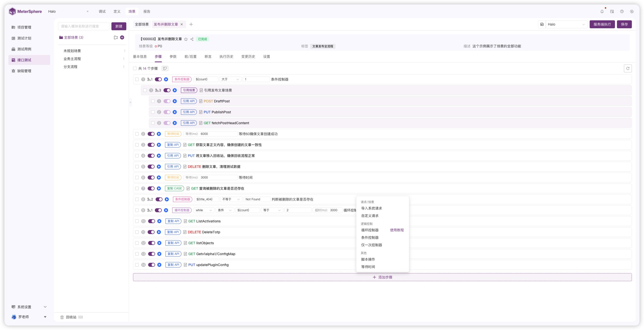Choose 脚本操作 from the add-step menu

pos(368,259)
